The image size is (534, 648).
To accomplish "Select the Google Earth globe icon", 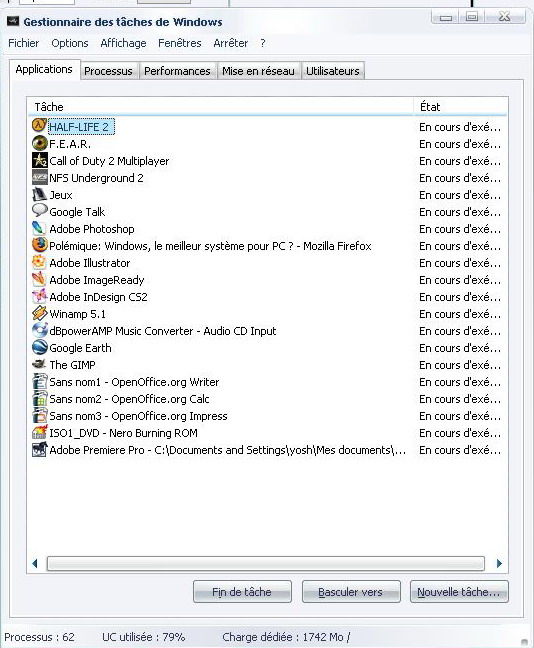I will point(39,347).
